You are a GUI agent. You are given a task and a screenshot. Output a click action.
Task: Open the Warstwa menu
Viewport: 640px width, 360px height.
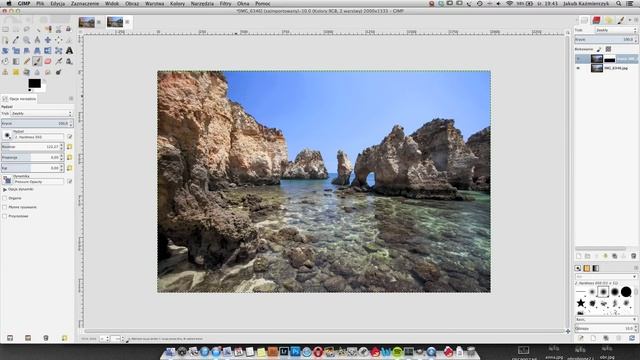pos(154,3)
